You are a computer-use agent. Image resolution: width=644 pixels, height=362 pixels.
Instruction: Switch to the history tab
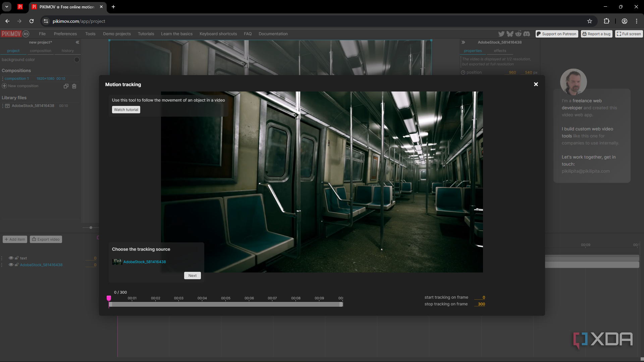pos(68,51)
